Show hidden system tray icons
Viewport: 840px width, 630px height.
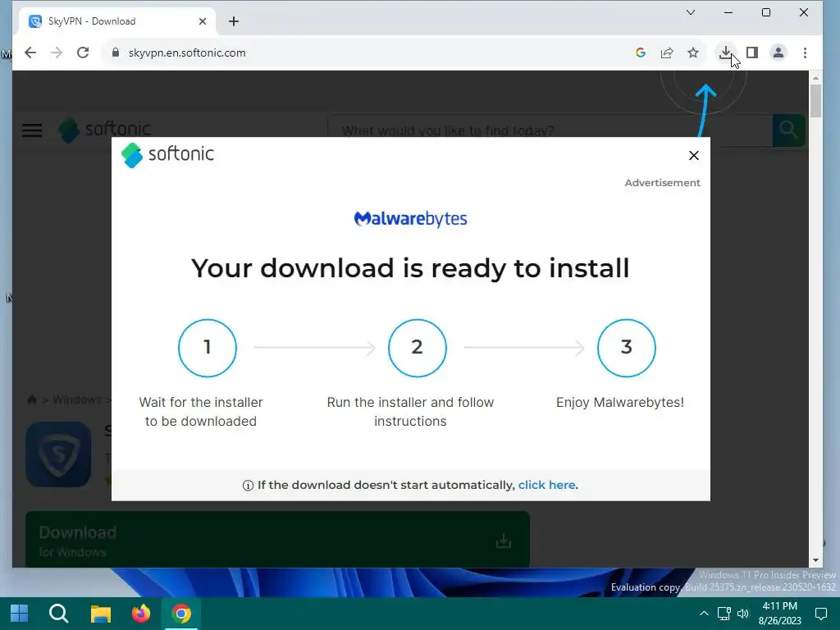point(704,614)
